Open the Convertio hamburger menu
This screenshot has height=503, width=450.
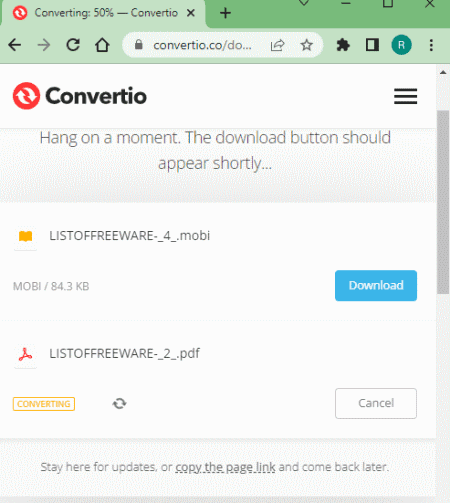[405, 96]
